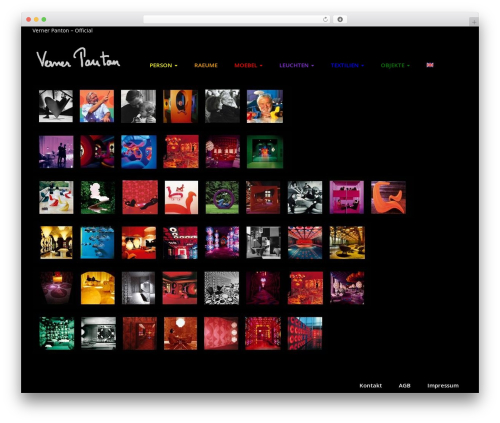Reload the page with the refresh icon
This screenshot has height=423, width=500.
[325, 19]
